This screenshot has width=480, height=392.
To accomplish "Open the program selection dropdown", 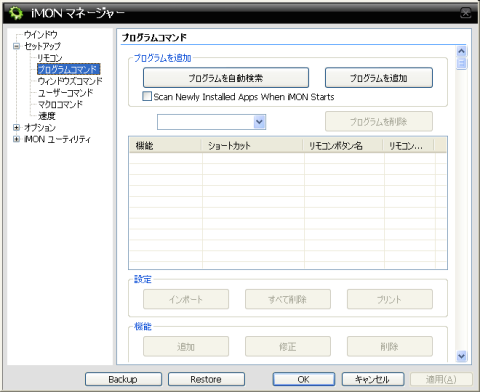I will coord(259,122).
